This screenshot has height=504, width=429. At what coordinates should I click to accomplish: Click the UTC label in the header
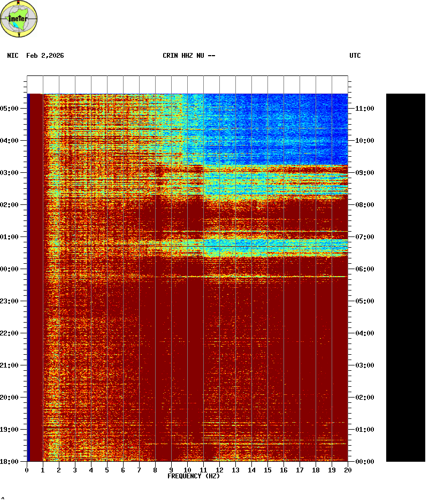coord(355,56)
